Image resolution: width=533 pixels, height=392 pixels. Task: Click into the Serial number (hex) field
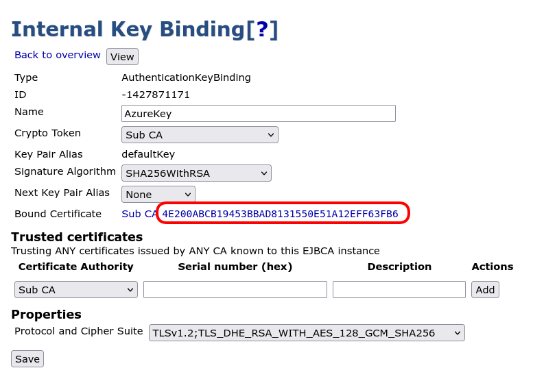click(235, 290)
